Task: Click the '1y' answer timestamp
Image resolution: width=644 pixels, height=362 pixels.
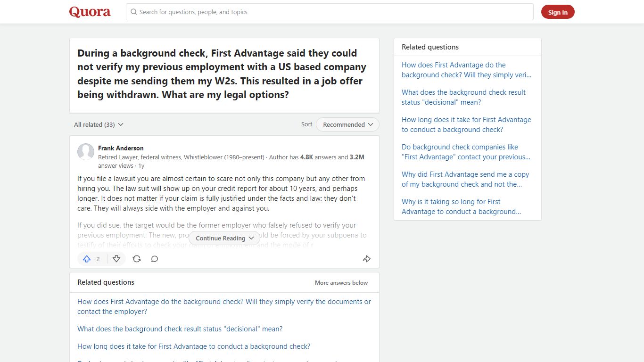Action: (141, 166)
